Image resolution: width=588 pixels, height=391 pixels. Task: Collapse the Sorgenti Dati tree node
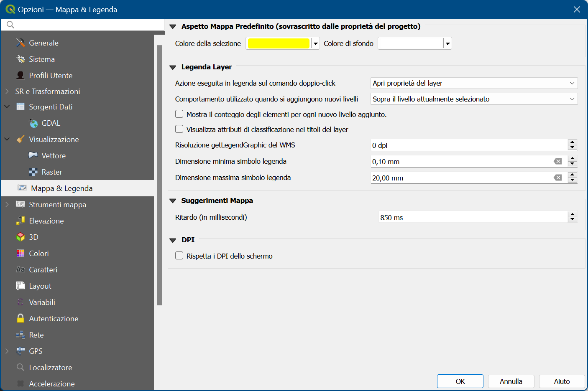click(x=7, y=107)
